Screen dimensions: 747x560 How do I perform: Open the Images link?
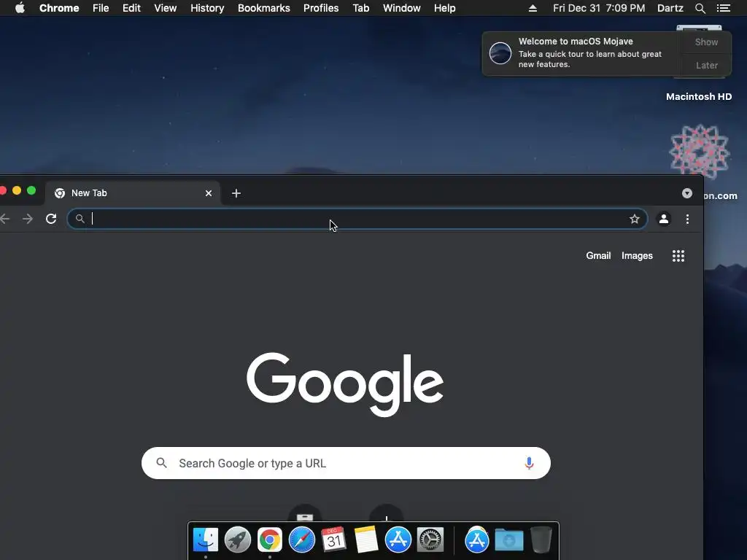pyautogui.click(x=637, y=256)
